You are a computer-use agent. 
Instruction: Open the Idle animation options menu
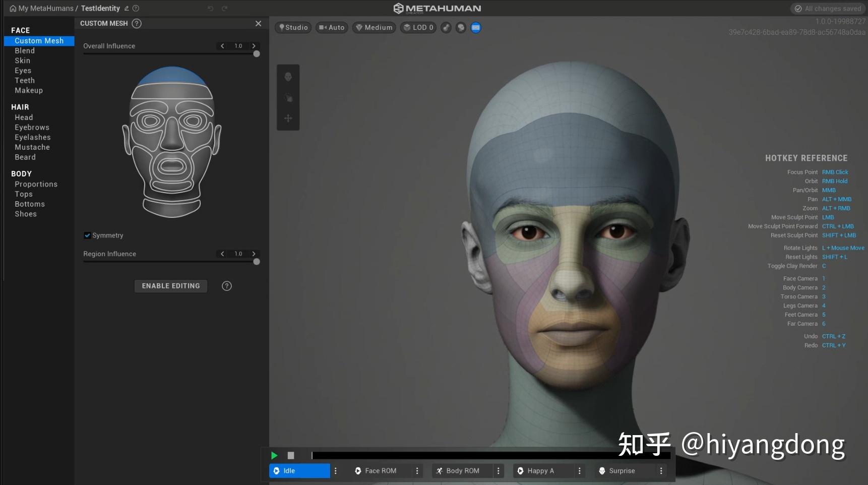(336, 470)
